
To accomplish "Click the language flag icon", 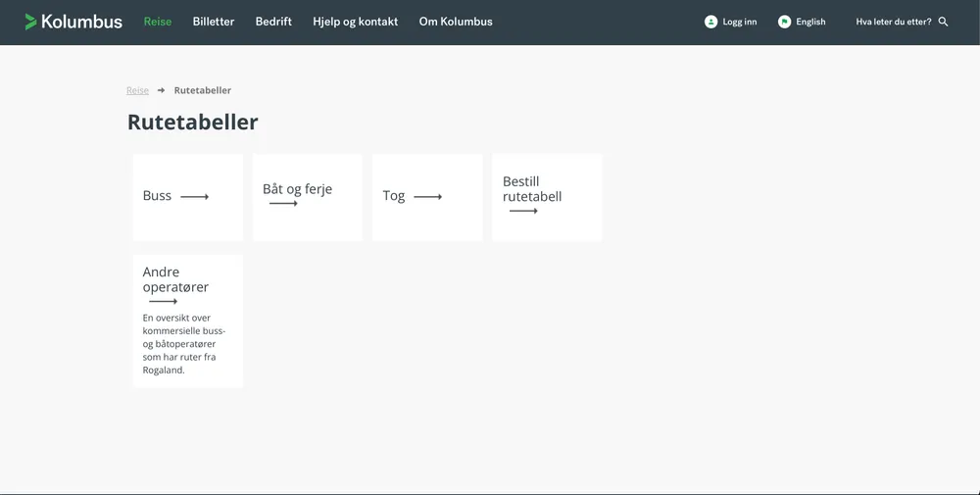I will tap(784, 22).
